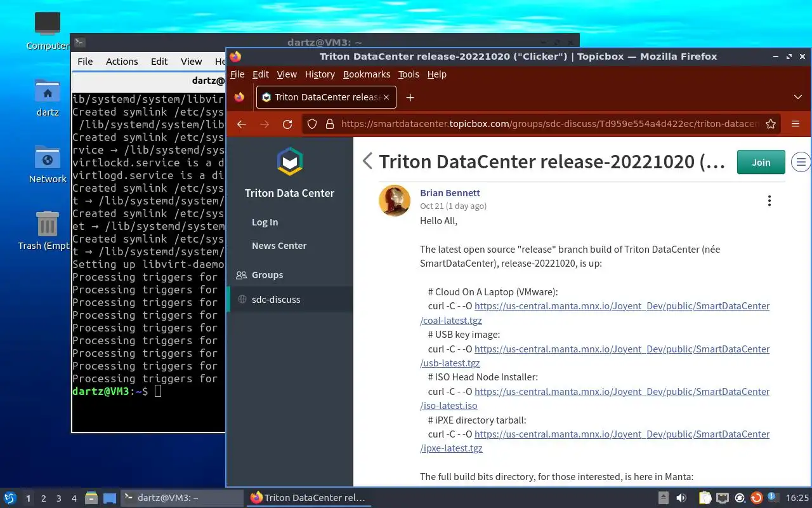Open the terminal window's Edit menu
The image size is (812, 508).
click(x=159, y=62)
